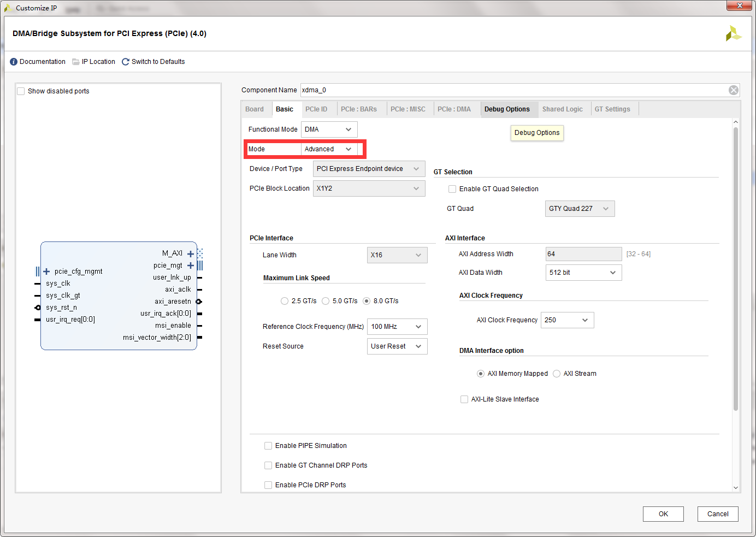Viewport: 756px width, 537px height.
Task: Check Enable GT Quad Selection
Action: (x=452, y=189)
